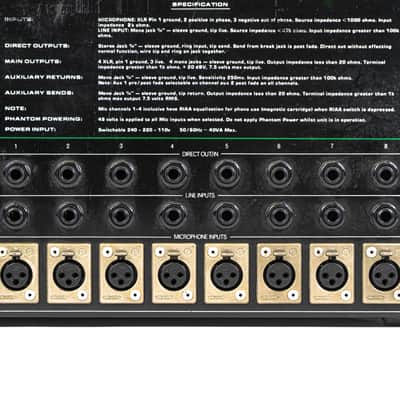
Task: Click the DIRECT OUTPUTS label
Action: pos(37,46)
